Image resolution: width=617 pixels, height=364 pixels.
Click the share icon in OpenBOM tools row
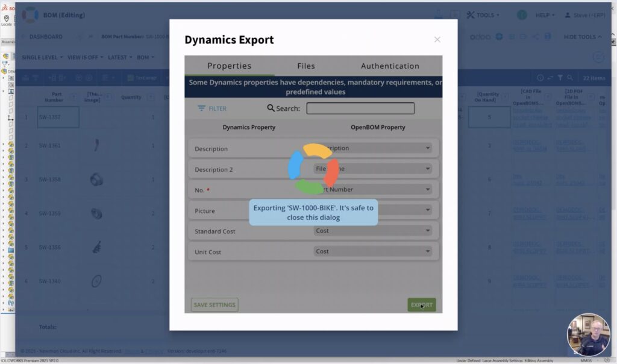[536, 37]
